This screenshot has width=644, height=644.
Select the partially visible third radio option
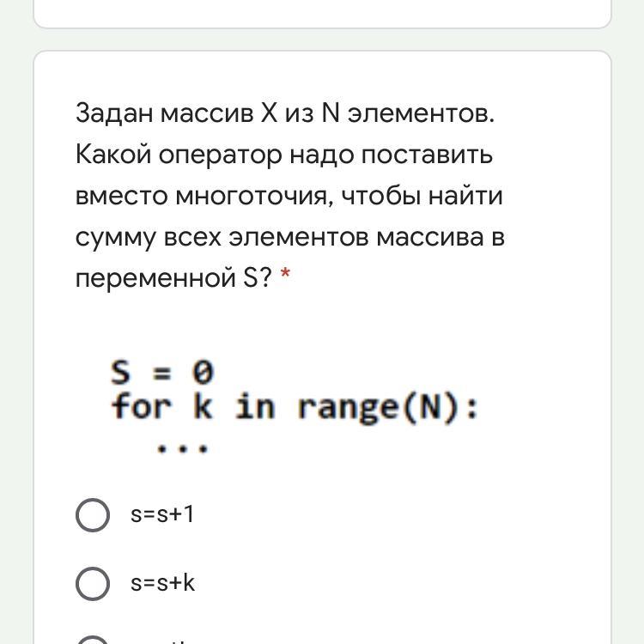pyautogui.click(x=93, y=640)
